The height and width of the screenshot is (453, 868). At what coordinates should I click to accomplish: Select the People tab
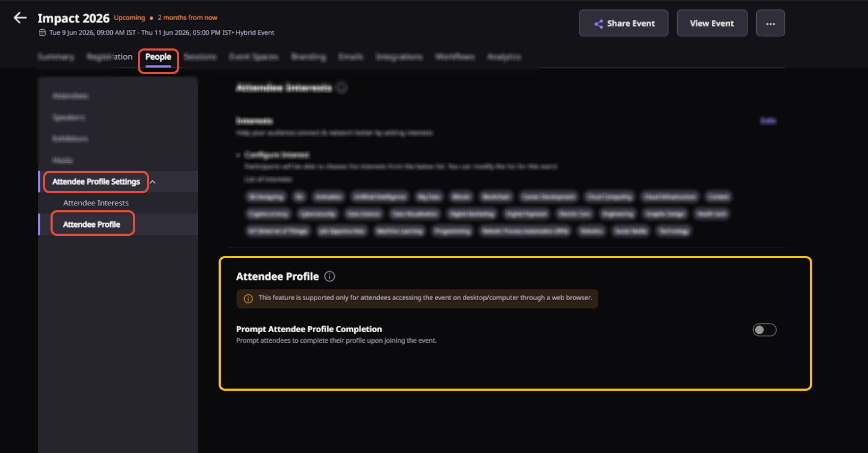(x=158, y=57)
